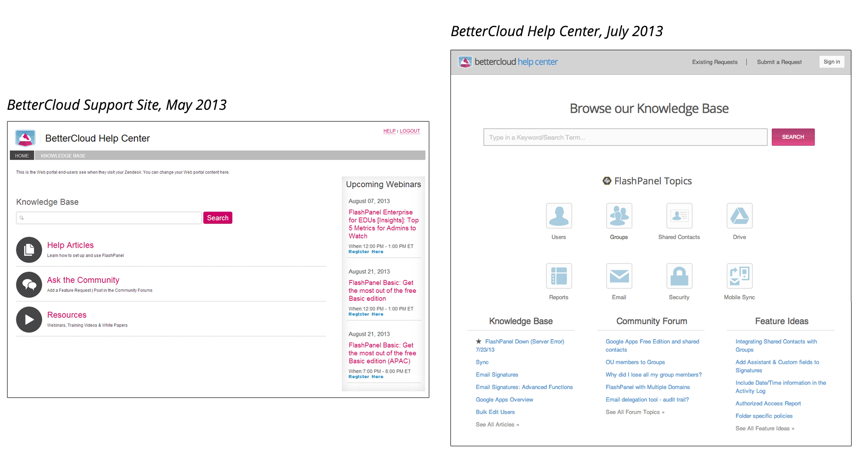The height and width of the screenshot is (458, 868).
Task: Open the KNOWLEDGE BASE tab
Action: (63, 156)
